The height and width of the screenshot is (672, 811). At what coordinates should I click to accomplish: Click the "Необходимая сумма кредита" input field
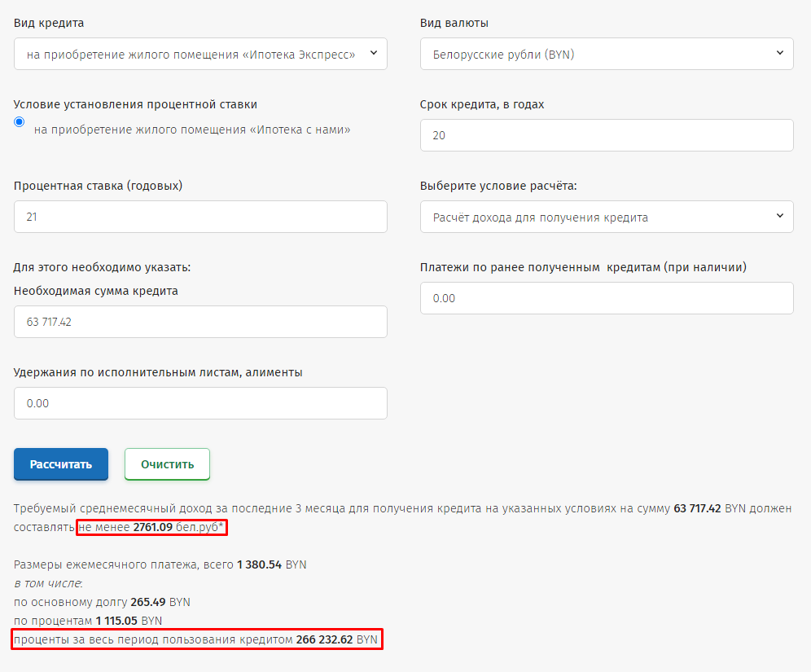tap(199, 322)
